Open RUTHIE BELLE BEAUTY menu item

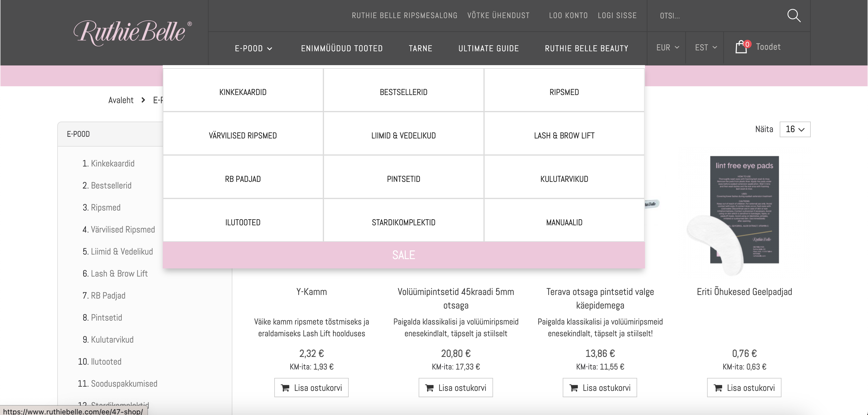pos(586,49)
